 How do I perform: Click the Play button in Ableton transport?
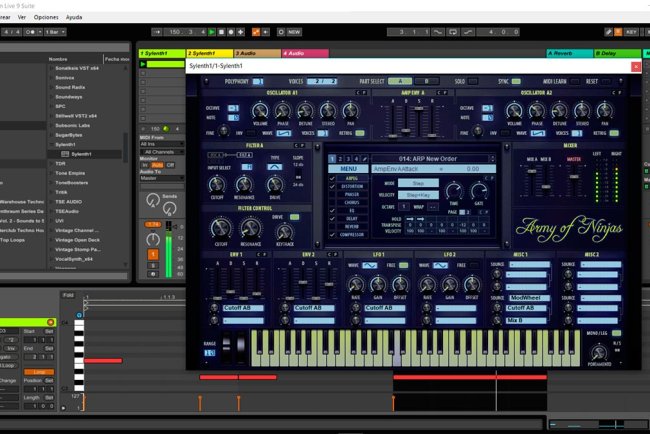coord(212,32)
